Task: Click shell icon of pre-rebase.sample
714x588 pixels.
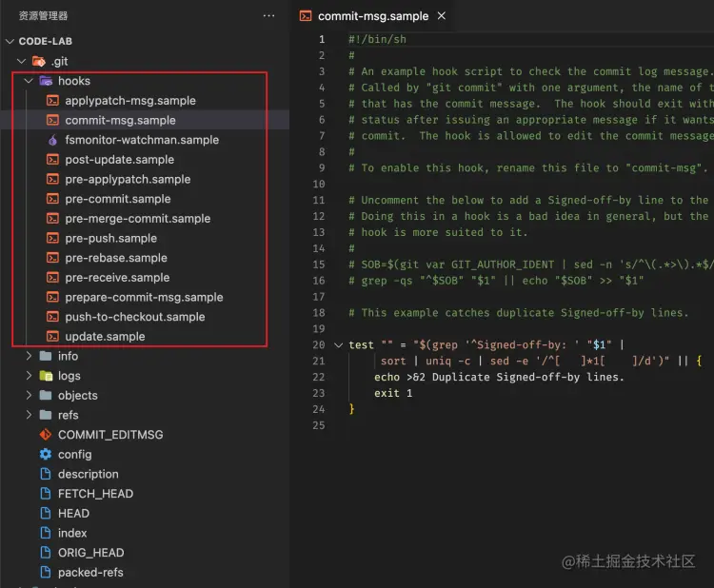Action: (52, 258)
